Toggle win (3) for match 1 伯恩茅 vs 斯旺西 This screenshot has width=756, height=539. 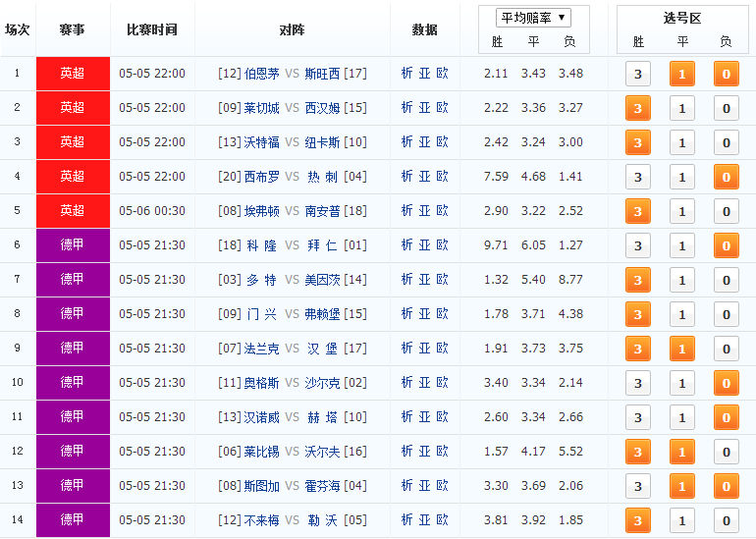pos(638,74)
